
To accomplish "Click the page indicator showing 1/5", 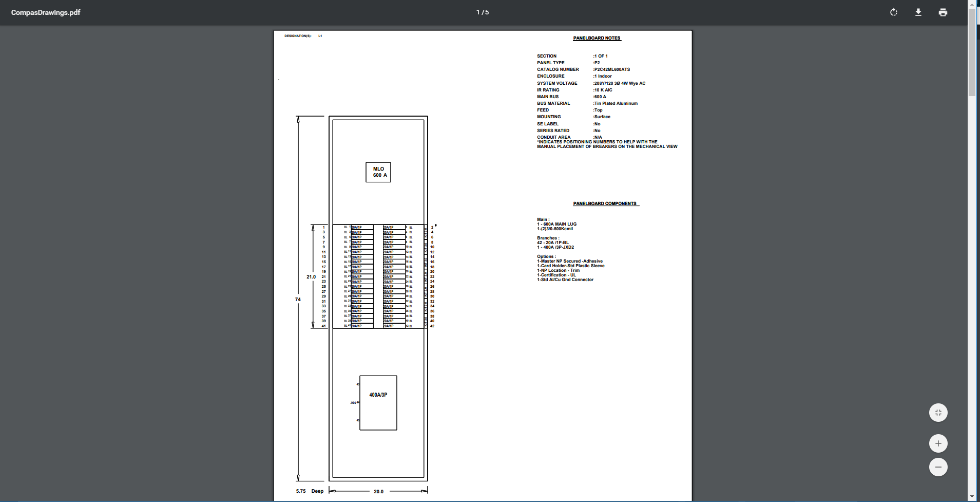I will 482,11.
